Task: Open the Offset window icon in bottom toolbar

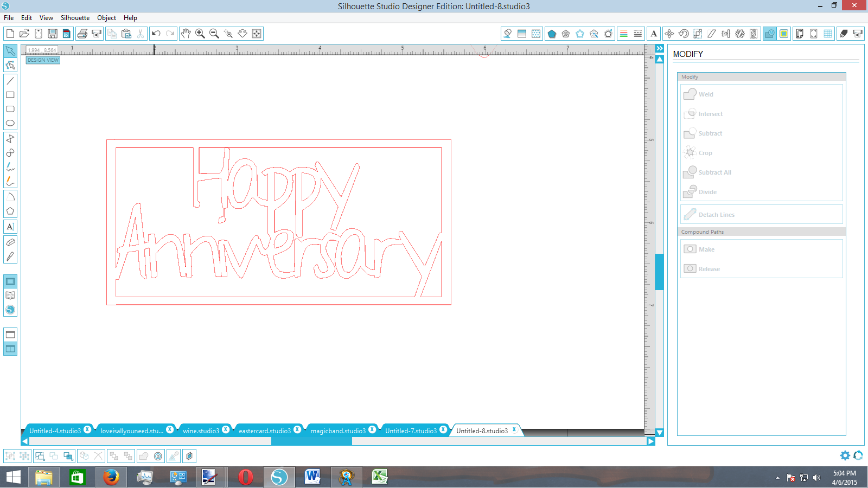Action: (158, 456)
